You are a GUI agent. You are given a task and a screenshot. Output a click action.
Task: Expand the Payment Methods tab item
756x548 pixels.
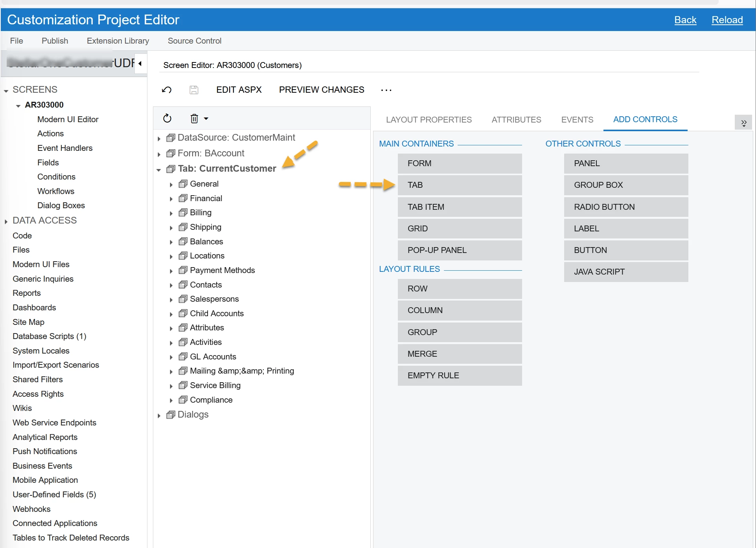coord(171,271)
